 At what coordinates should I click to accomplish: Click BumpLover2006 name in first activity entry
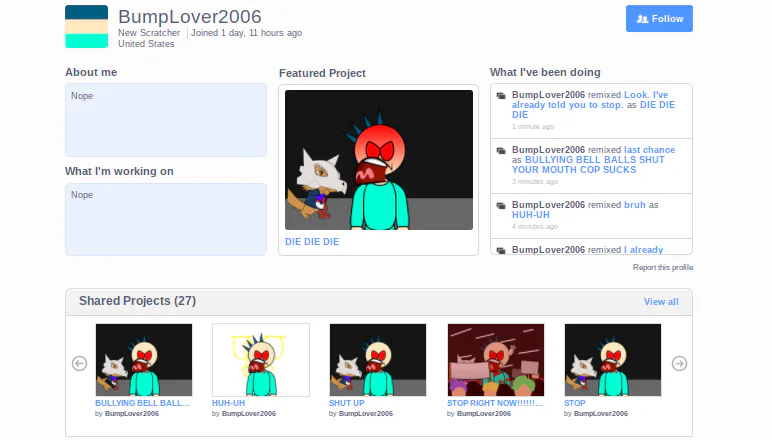[x=548, y=94]
